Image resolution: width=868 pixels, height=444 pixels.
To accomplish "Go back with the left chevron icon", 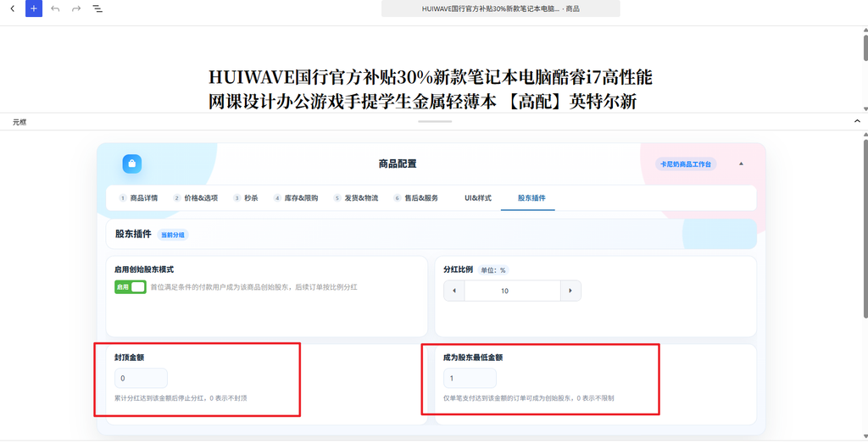I will click(x=13, y=8).
